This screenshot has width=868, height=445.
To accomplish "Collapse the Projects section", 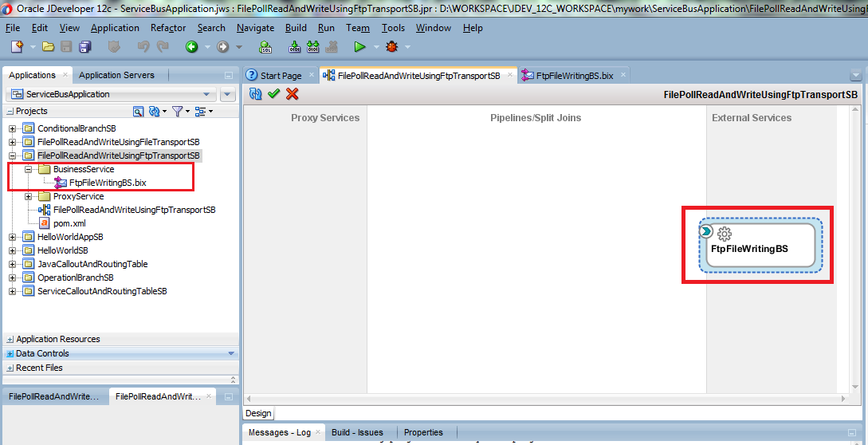I will [10, 112].
